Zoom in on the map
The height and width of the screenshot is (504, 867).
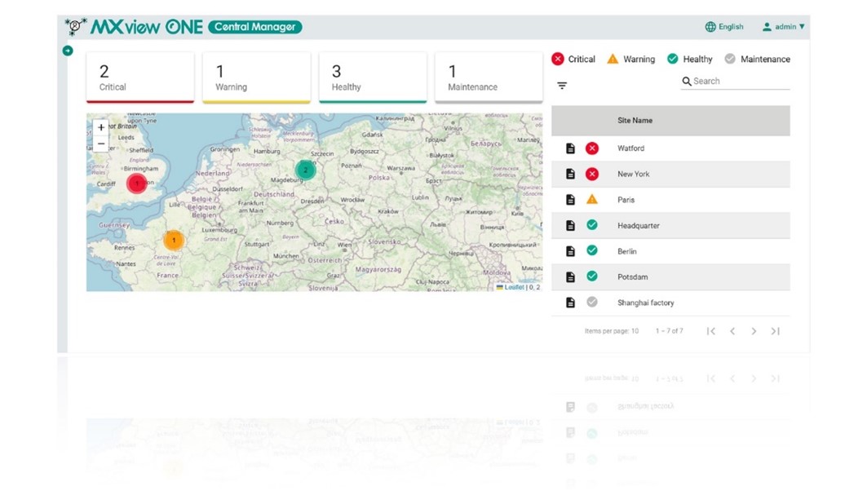click(100, 127)
